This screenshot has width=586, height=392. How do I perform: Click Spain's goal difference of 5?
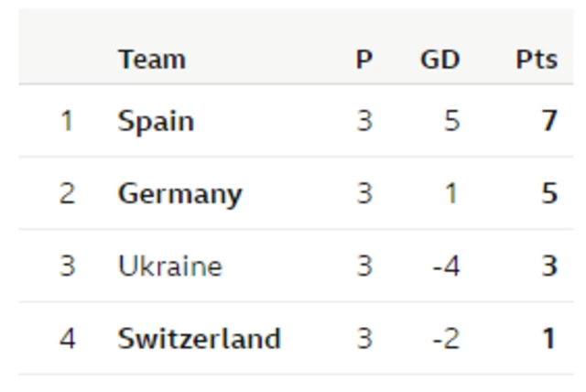[451, 121]
